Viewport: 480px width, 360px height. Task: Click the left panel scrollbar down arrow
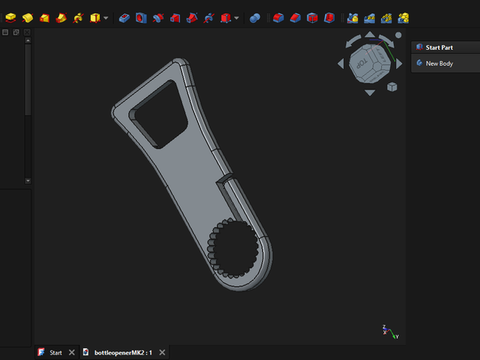pyautogui.click(x=28, y=181)
